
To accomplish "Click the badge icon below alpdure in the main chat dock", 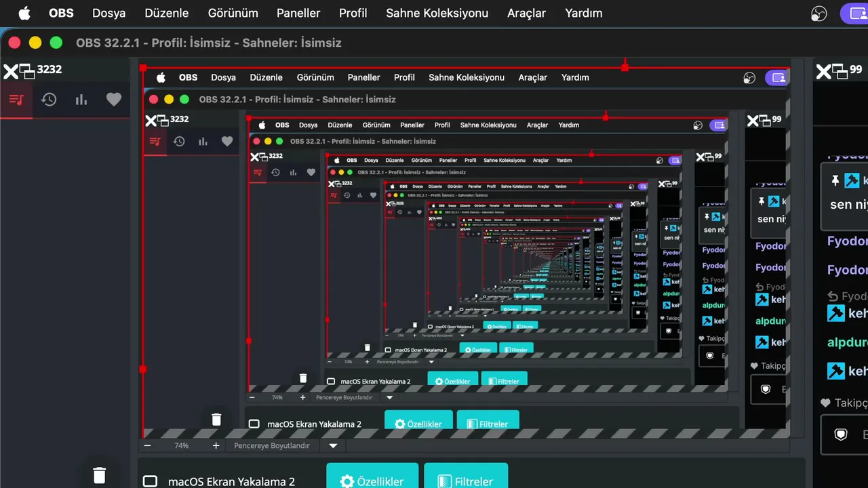I will pyautogui.click(x=836, y=371).
